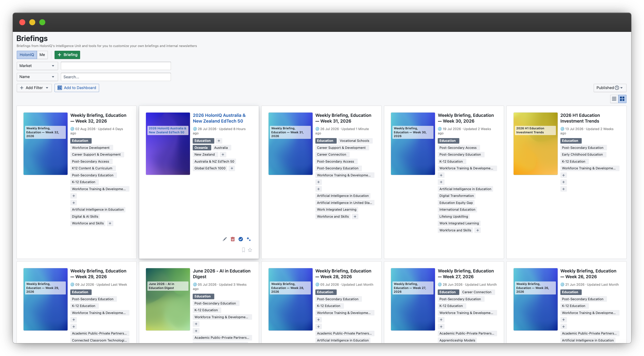Open the Market filter dropdown
This screenshot has width=644, height=356.
coord(37,66)
